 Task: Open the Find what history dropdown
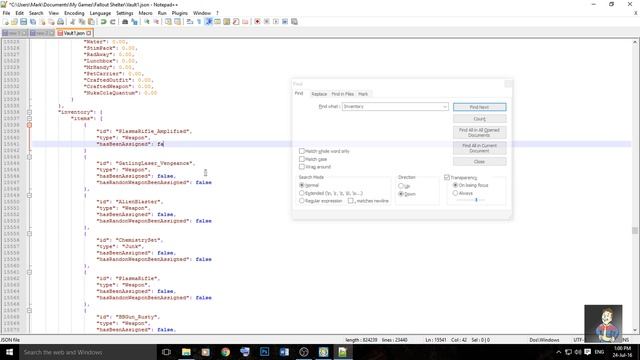(445, 107)
